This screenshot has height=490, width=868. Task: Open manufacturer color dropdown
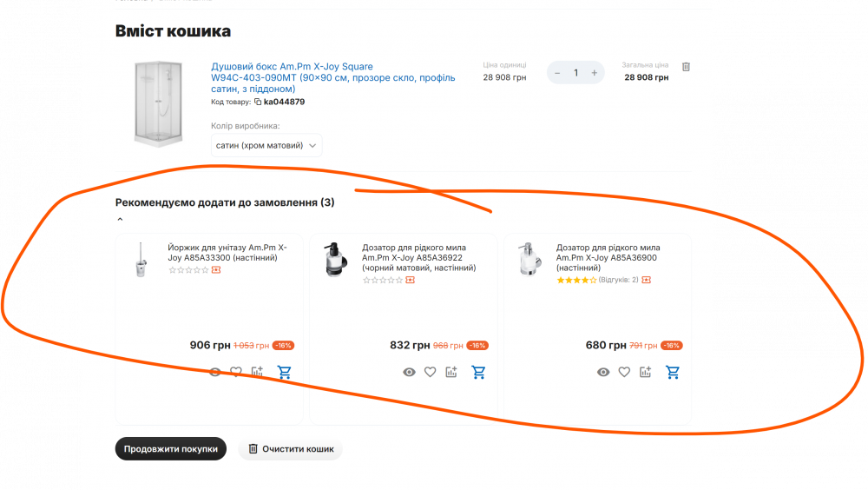(x=266, y=145)
